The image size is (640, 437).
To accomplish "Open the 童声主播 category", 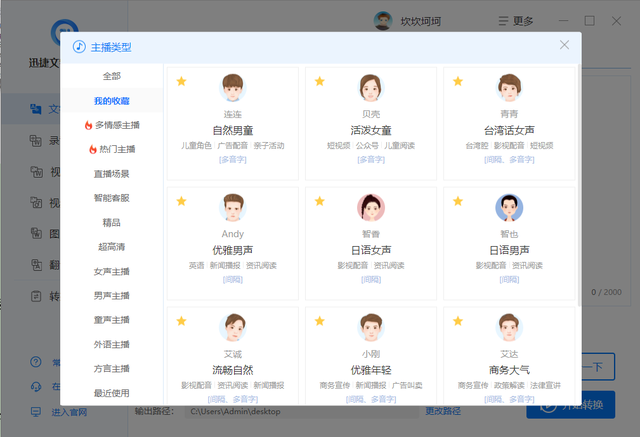I will coord(111,320).
